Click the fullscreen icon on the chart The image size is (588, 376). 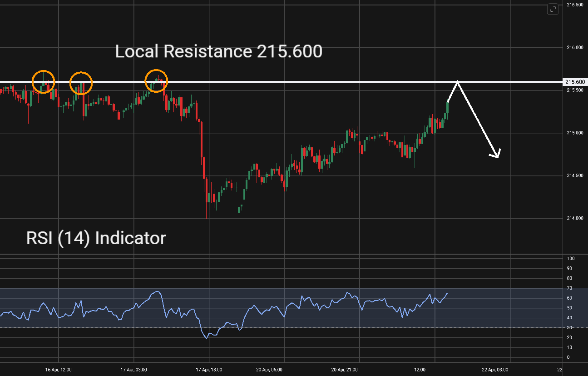(553, 9)
